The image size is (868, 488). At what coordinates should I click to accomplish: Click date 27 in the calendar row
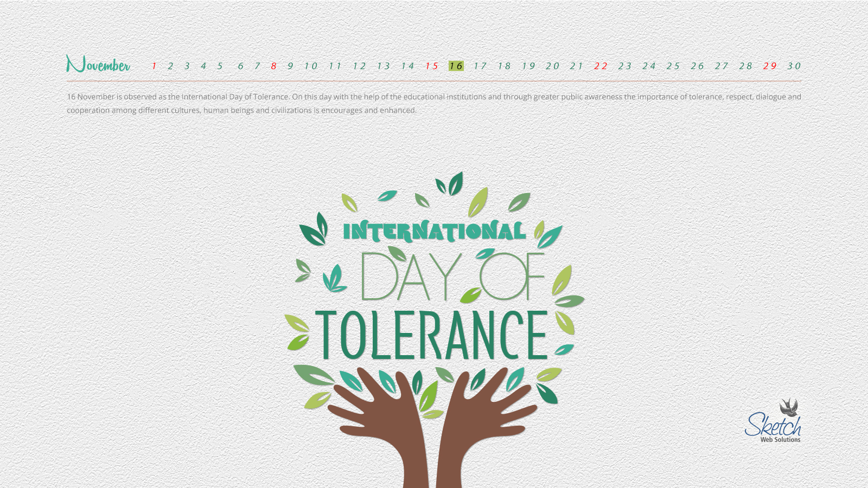pyautogui.click(x=722, y=66)
